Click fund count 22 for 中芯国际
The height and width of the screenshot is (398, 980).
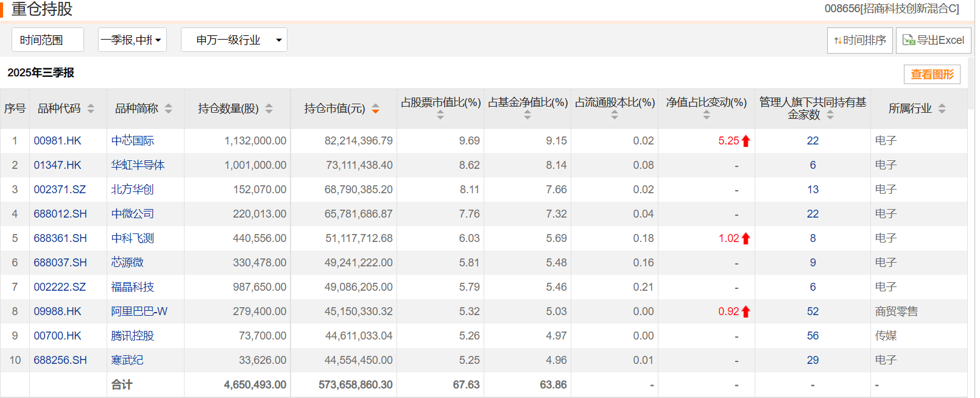813,141
